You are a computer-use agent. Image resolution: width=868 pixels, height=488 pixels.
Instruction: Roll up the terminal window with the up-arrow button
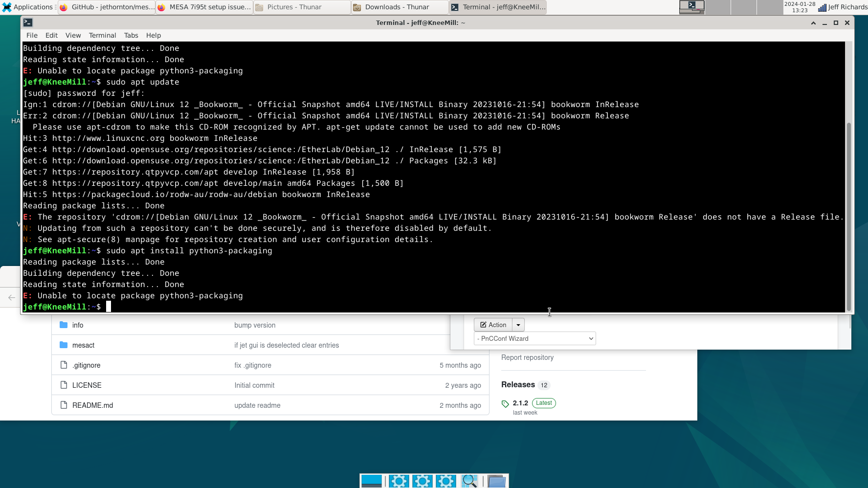[813, 23]
